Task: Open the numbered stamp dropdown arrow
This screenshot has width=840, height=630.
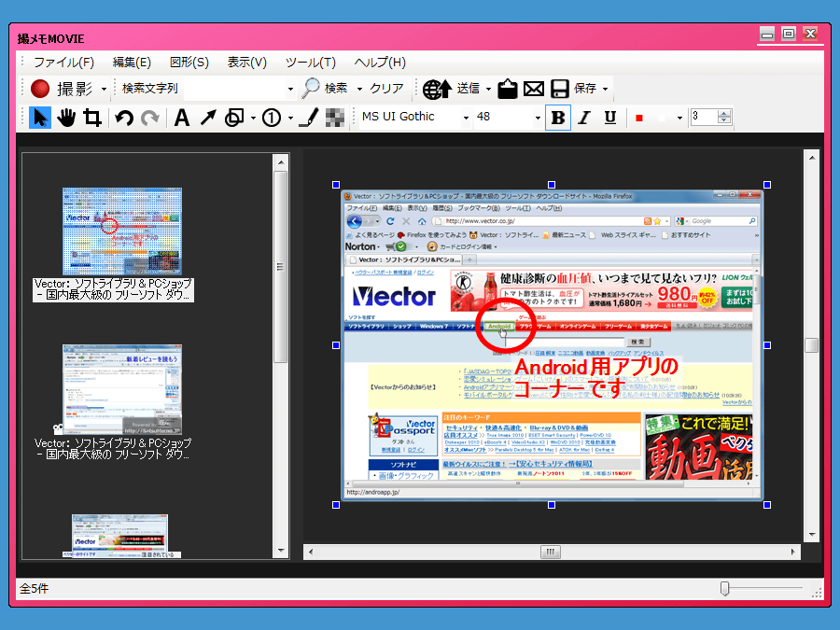Action: (290, 118)
